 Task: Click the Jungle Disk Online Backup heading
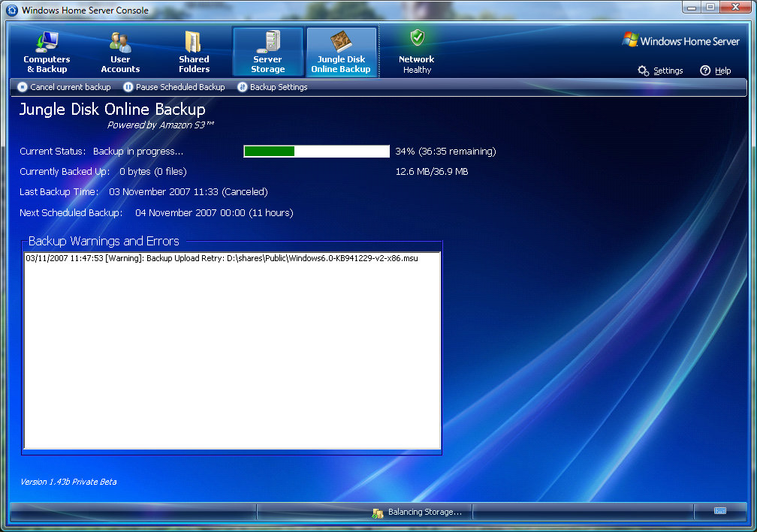coord(113,109)
